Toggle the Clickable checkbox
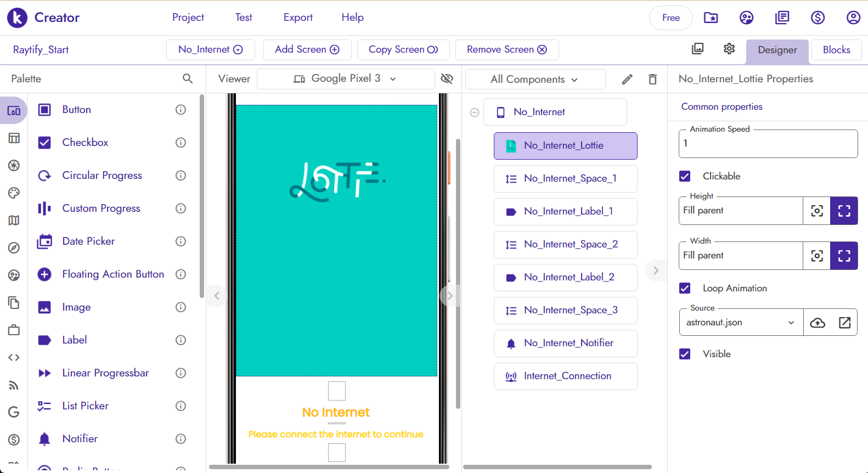The height and width of the screenshot is (473, 868). pyautogui.click(x=685, y=176)
